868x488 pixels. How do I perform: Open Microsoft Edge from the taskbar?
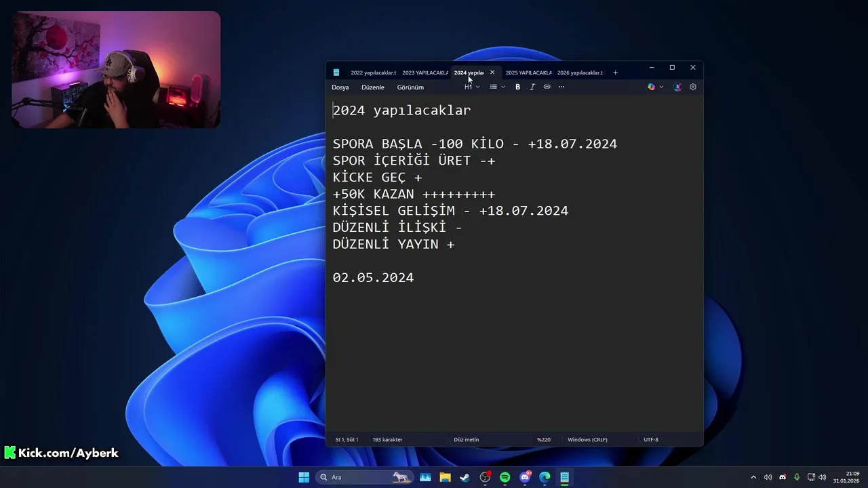click(545, 477)
